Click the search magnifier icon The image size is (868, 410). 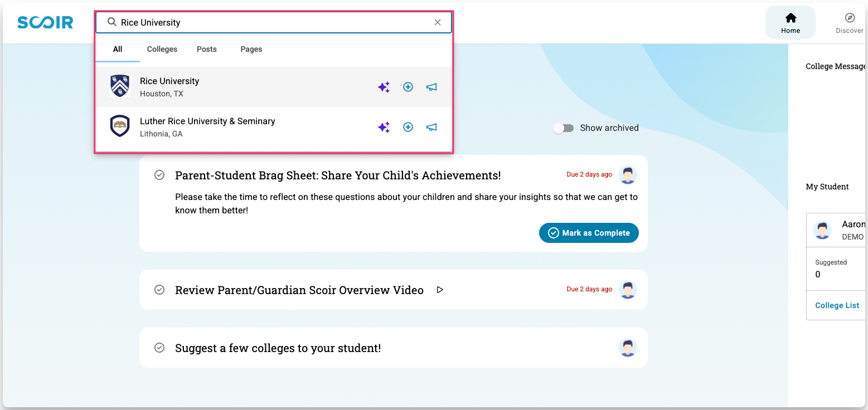[x=111, y=22]
